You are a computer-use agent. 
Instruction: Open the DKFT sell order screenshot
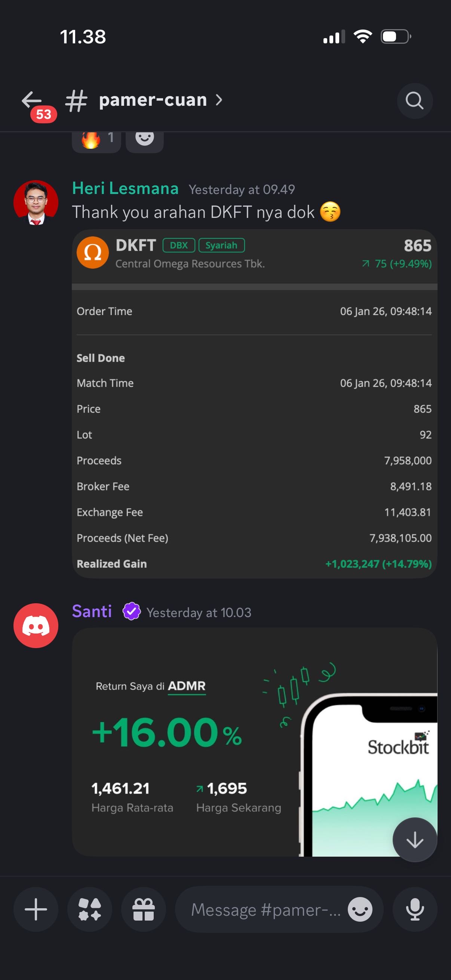[254, 403]
